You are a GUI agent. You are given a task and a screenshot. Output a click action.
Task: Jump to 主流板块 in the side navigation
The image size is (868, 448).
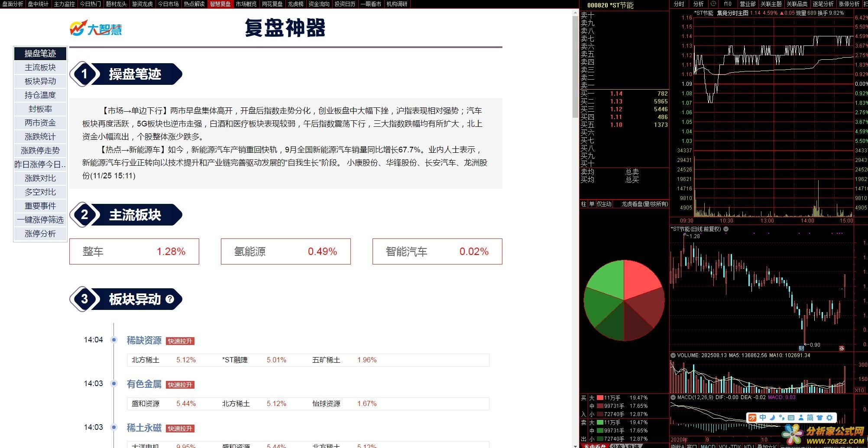click(x=40, y=68)
